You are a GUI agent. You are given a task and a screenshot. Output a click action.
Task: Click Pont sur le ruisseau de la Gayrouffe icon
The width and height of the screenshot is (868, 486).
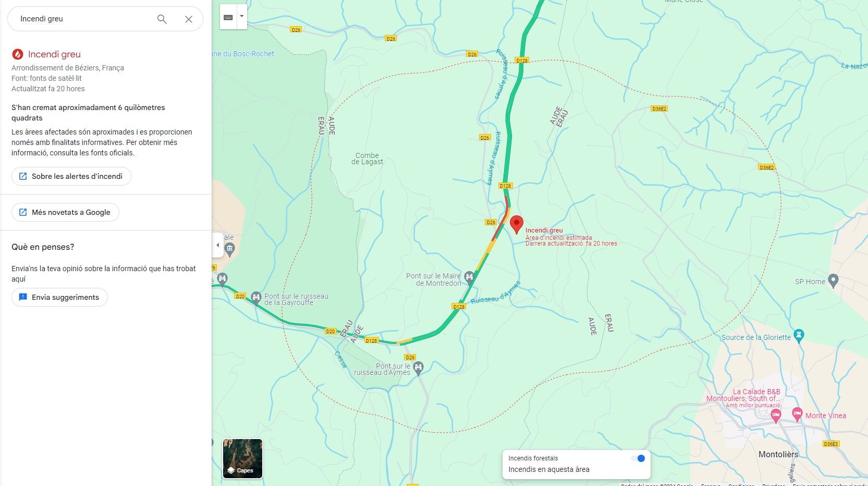point(256,297)
